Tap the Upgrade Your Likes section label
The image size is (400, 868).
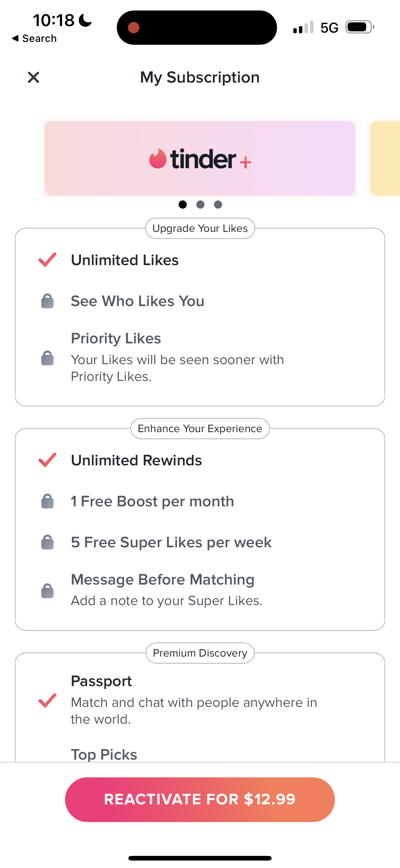click(200, 228)
